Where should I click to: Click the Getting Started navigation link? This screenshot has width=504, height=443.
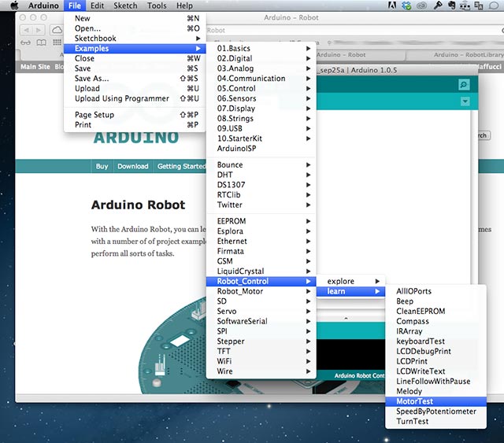click(x=181, y=166)
